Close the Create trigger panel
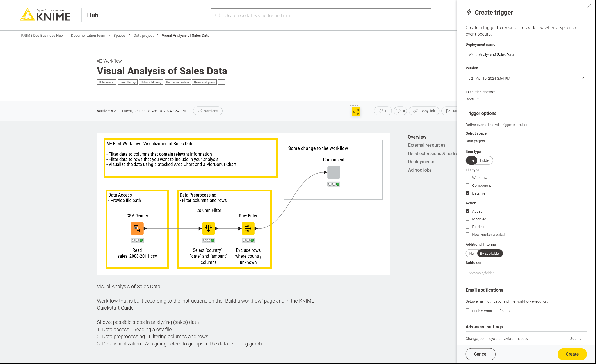Viewport: 596px width, 364px height. click(589, 6)
